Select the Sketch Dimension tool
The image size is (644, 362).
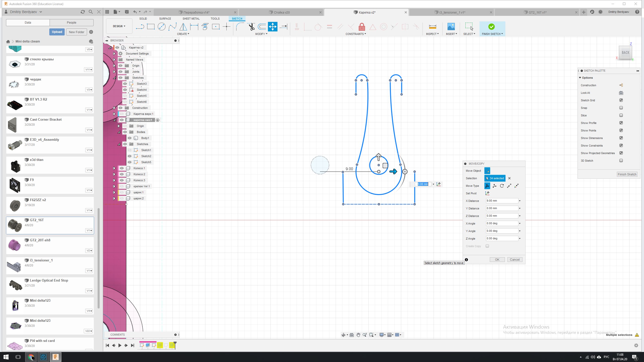pyautogui.click(x=194, y=27)
